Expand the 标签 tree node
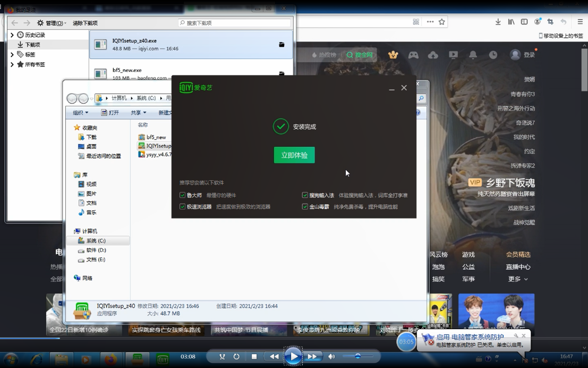The height and width of the screenshot is (368, 588). 12,54
